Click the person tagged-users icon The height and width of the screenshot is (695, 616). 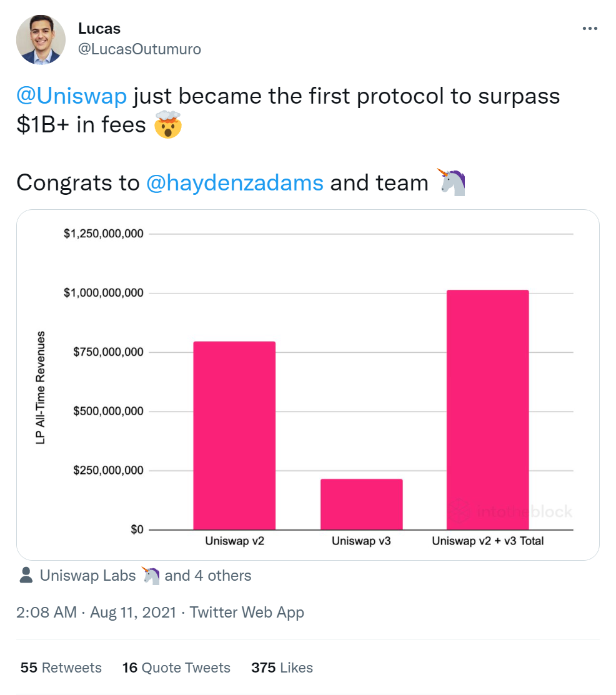point(26,575)
